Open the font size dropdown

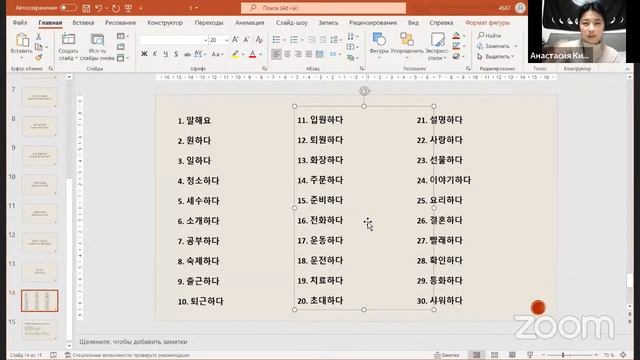click(x=227, y=40)
